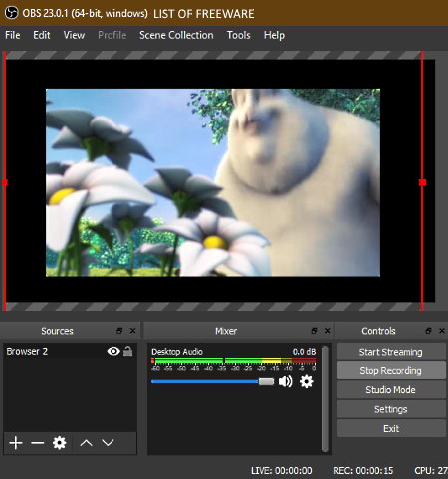Click the right red resize handle of source
This screenshot has width=448, height=479.
coord(422,182)
